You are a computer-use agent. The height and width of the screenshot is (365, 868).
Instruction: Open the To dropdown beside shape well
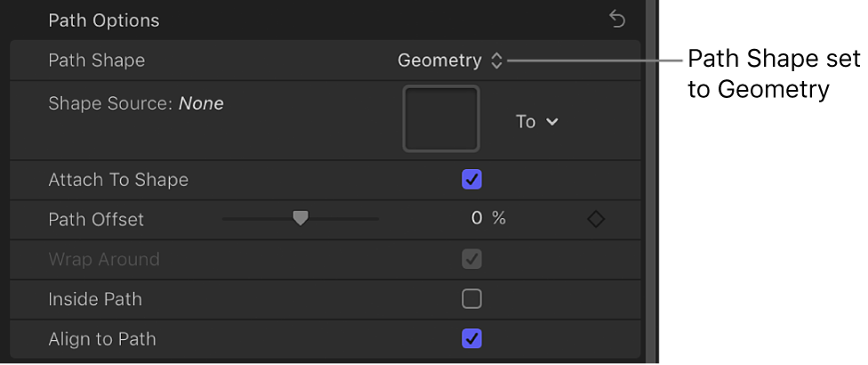click(x=537, y=121)
